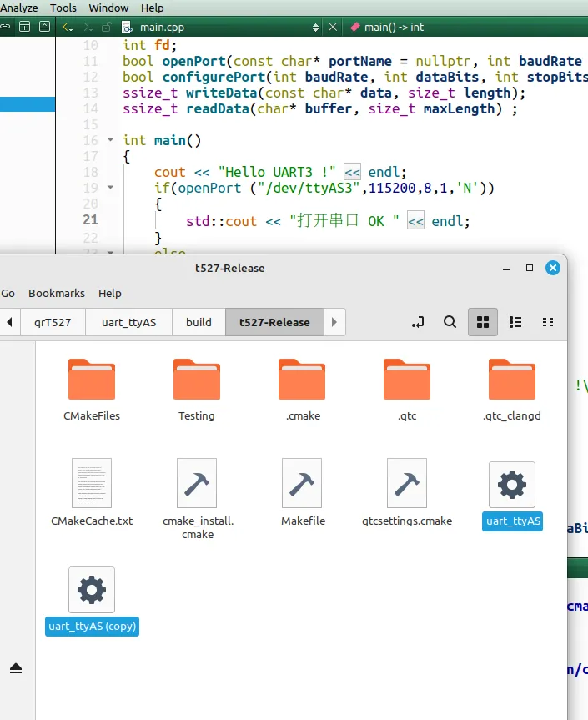Screen dimensions: 588x720
Task: Select the Makefile file
Action: [303, 492]
